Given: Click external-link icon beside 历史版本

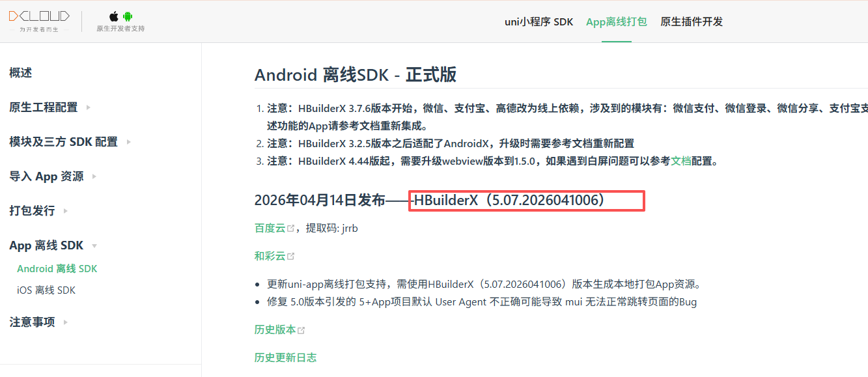Looking at the screenshot, I should pos(301,330).
